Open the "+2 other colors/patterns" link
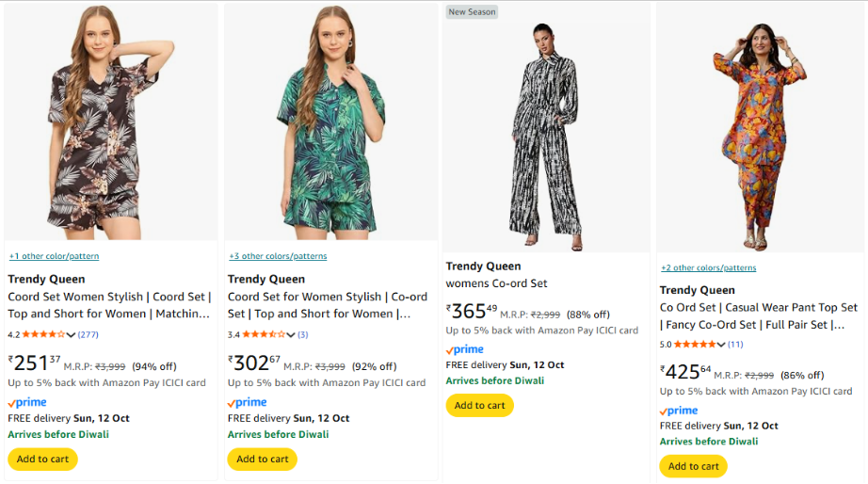 (708, 267)
